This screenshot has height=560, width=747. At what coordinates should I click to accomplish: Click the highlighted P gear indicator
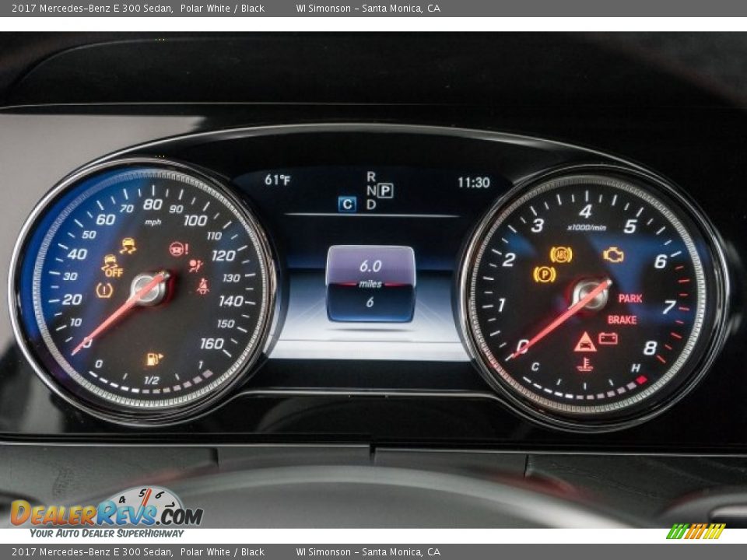click(x=385, y=191)
